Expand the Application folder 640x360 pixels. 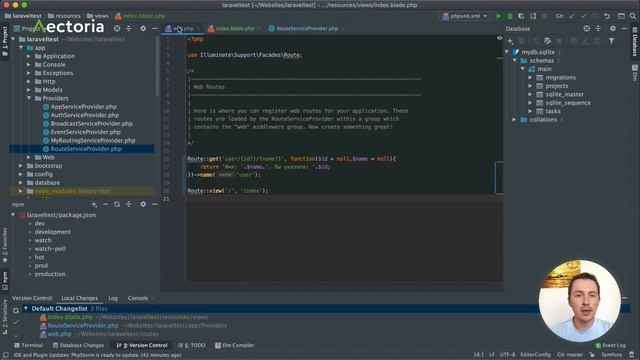(x=29, y=56)
